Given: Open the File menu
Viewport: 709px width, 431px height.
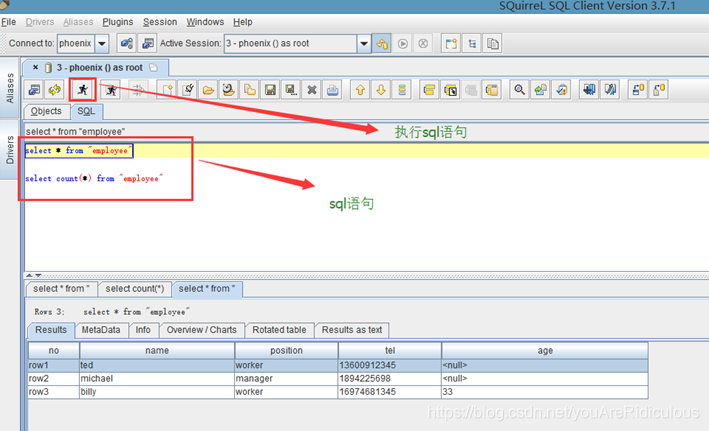Looking at the screenshot, I should coord(9,22).
